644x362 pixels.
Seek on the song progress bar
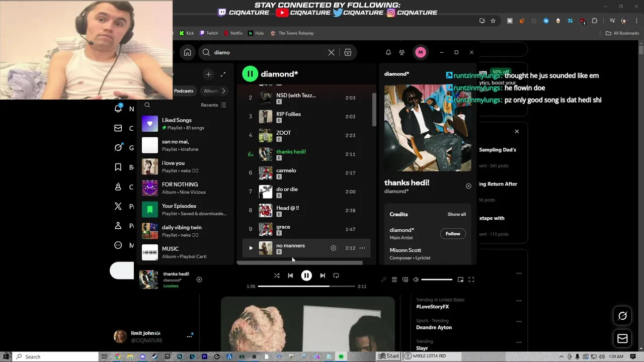point(307,286)
